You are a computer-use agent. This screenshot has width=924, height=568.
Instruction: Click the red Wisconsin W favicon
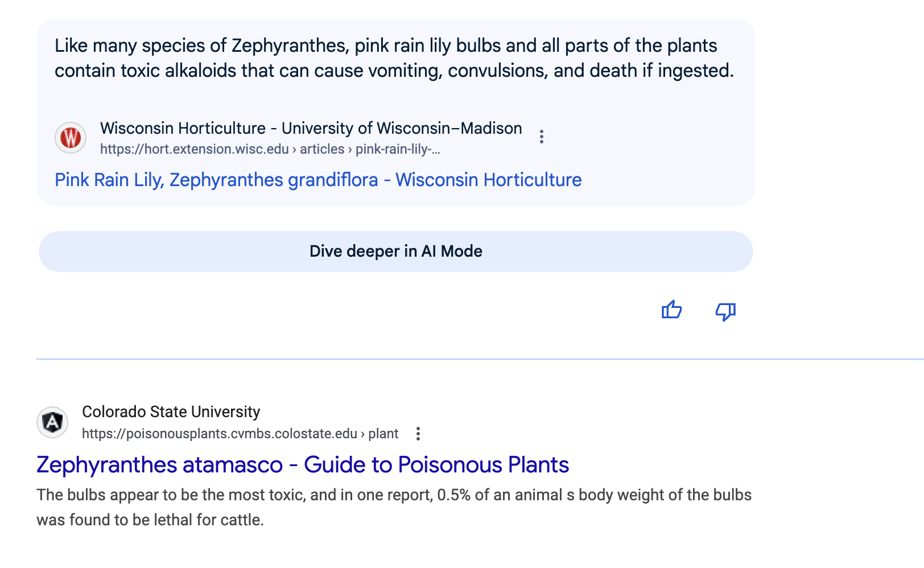[x=71, y=138]
